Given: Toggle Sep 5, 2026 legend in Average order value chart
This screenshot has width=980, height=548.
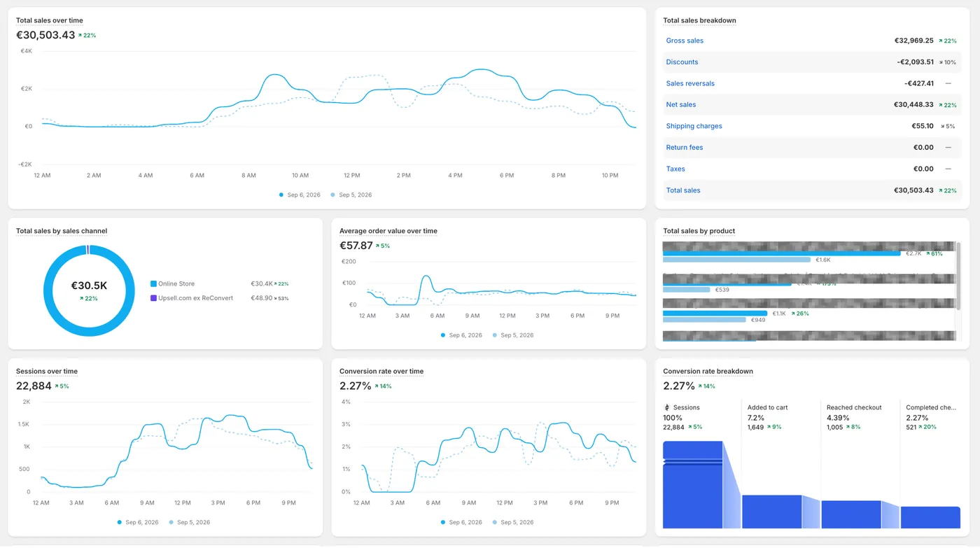Looking at the screenshot, I should [x=513, y=335].
